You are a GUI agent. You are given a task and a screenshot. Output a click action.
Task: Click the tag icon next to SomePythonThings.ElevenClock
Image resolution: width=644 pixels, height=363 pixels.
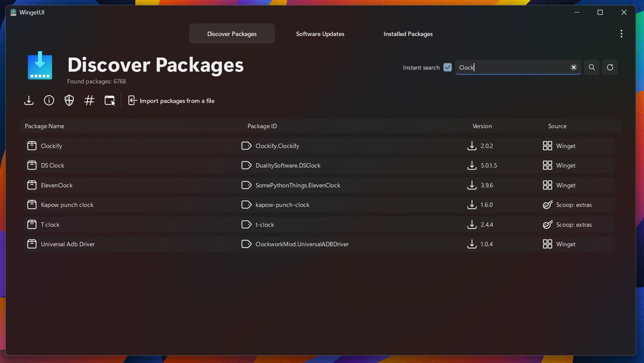[x=247, y=185]
